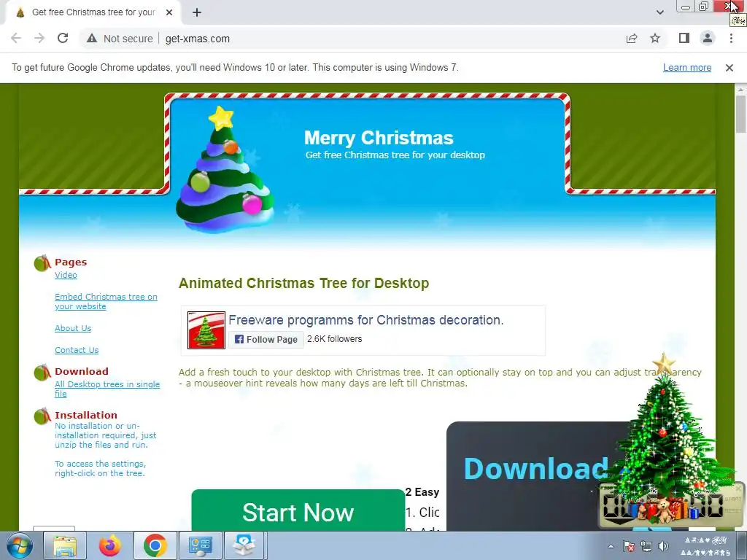Click the Christmas tree logo in header
The height and width of the screenshot is (560, 747).
coord(225,170)
